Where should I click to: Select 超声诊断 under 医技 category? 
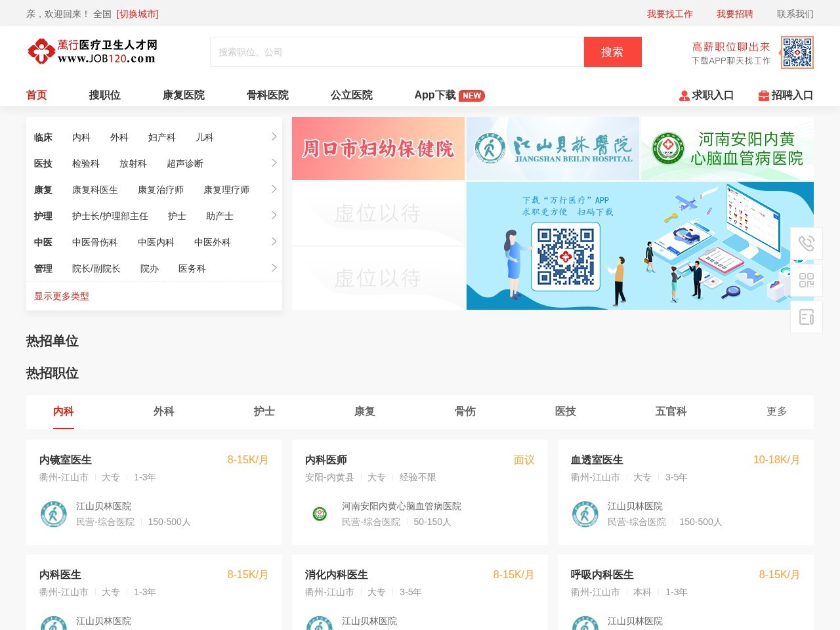pyautogui.click(x=185, y=163)
